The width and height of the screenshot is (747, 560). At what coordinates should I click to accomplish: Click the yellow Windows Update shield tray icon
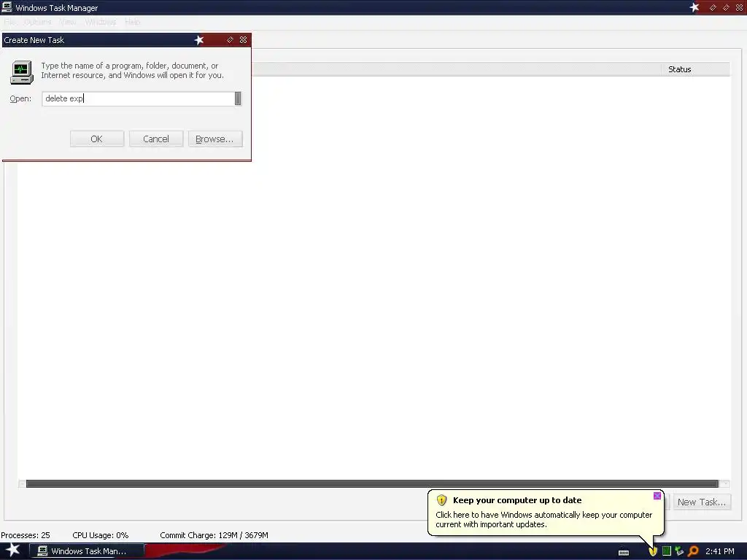click(x=653, y=551)
